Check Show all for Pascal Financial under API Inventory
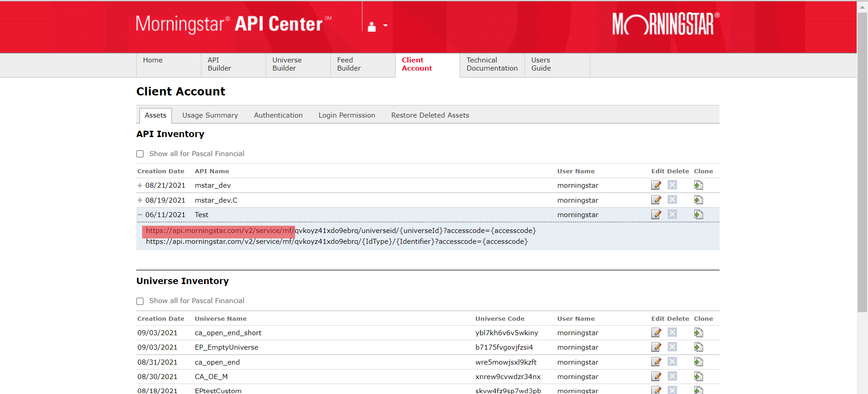Image resolution: width=868 pixels, height=394 pixels. click(x=140, y=154)
